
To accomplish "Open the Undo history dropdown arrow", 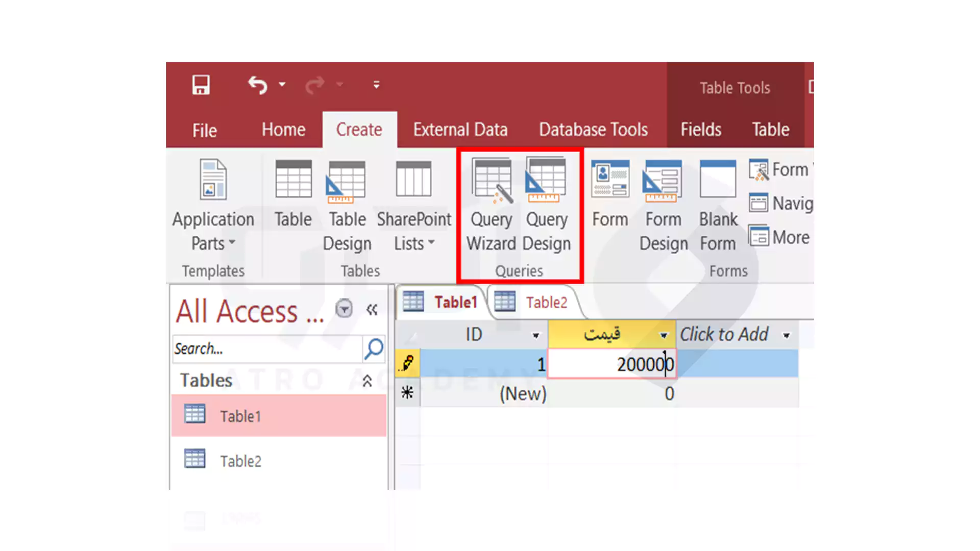I will point(282,85).
